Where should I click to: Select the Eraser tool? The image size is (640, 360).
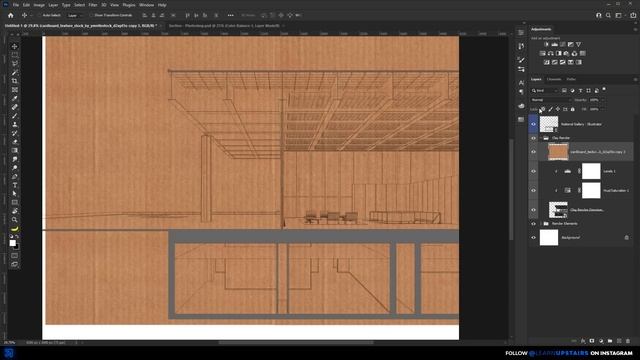coord(15,142)
